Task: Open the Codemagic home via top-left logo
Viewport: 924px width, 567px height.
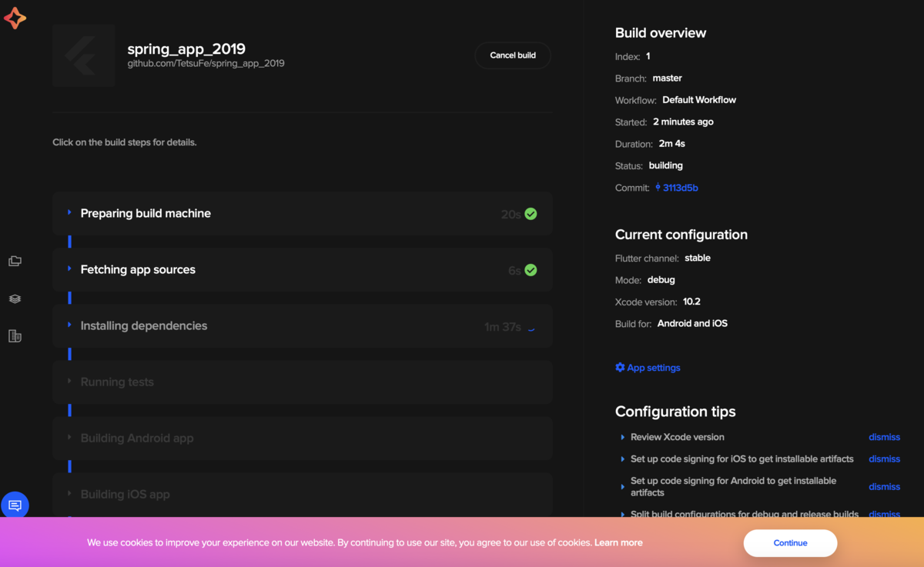Action: pos(15,18)
